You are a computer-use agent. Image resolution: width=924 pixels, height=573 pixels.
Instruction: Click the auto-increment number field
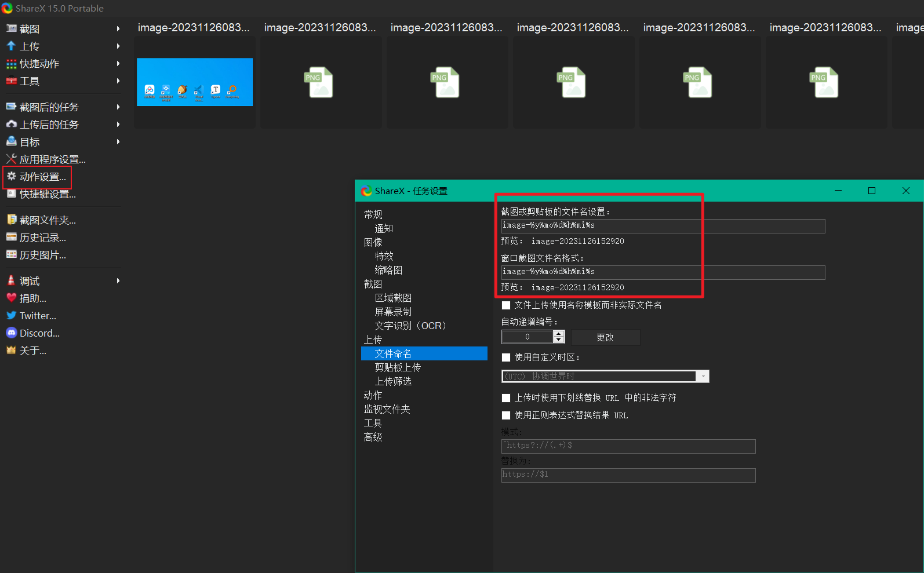pos(528,337)
